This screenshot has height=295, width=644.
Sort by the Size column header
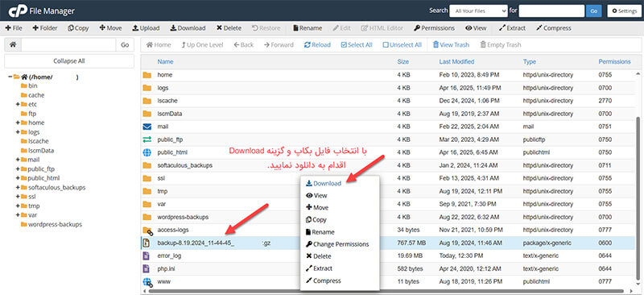403,62
